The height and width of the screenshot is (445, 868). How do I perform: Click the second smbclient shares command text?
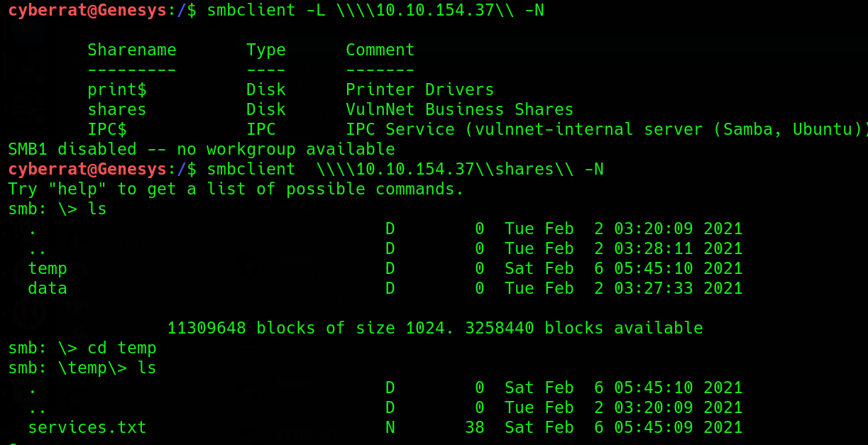(405, 170)
